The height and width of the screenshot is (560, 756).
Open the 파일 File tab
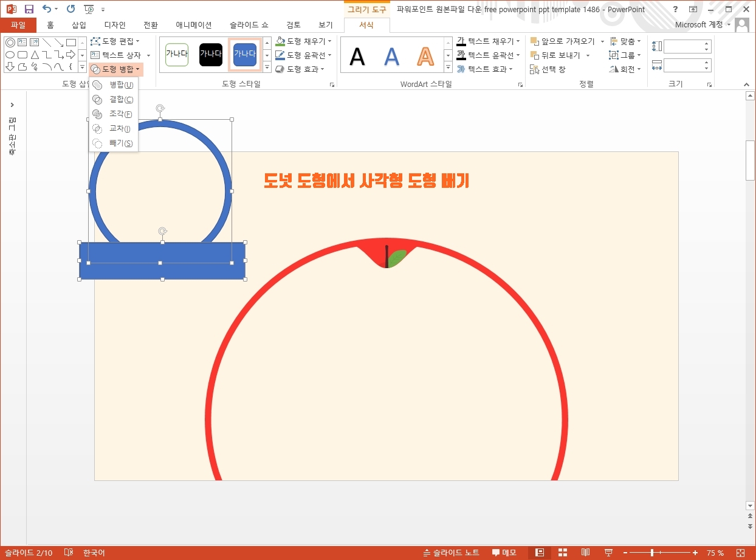click(18, 25)
